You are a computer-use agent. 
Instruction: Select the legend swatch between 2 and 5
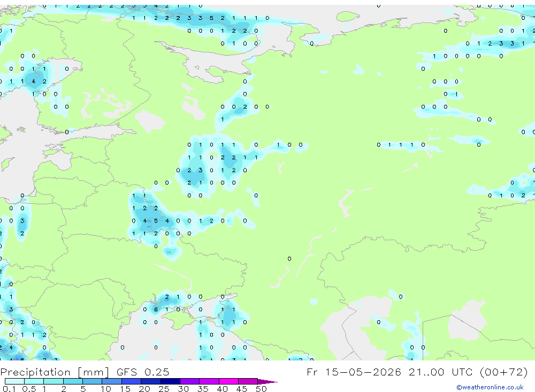click(73, 381)
